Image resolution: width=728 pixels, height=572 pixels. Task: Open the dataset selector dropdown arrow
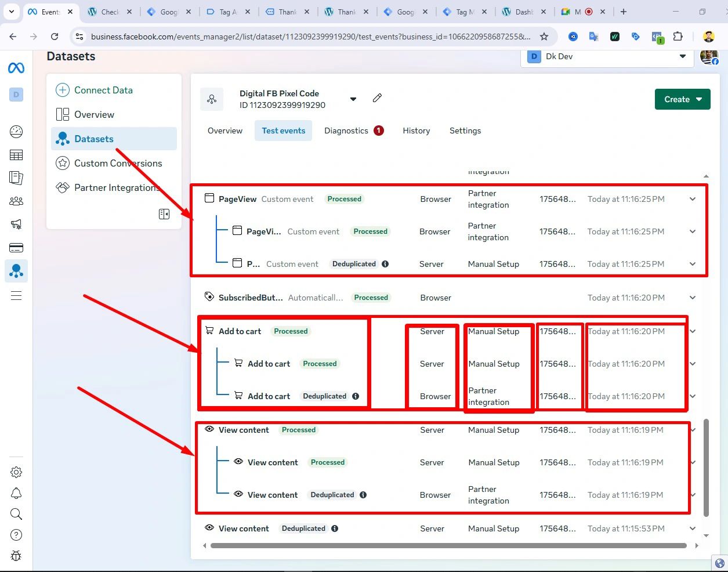coord(353,99)
